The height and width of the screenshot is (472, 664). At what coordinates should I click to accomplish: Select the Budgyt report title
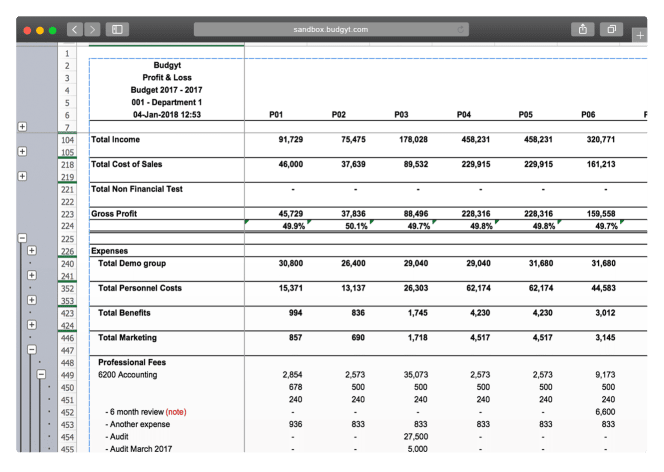coord(167,65)
